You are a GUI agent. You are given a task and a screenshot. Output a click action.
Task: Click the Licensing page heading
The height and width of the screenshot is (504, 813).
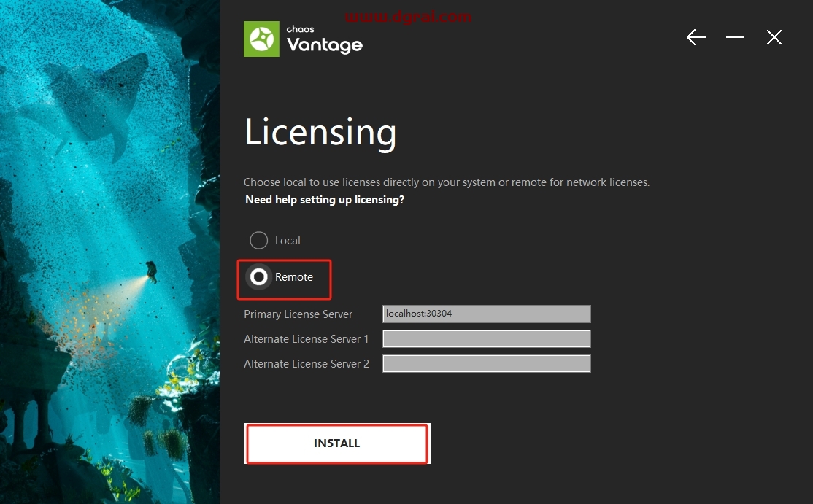pyautogui.click(x=320, y=133)
